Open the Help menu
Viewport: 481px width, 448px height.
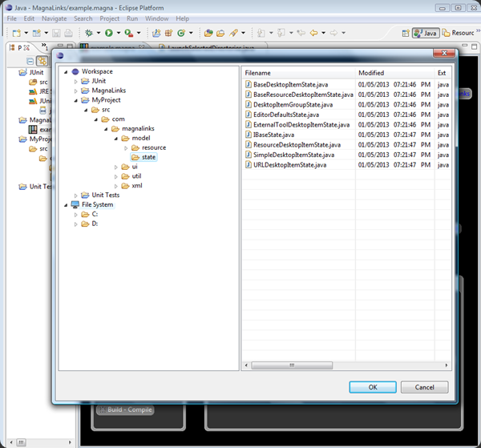(182, 18)
